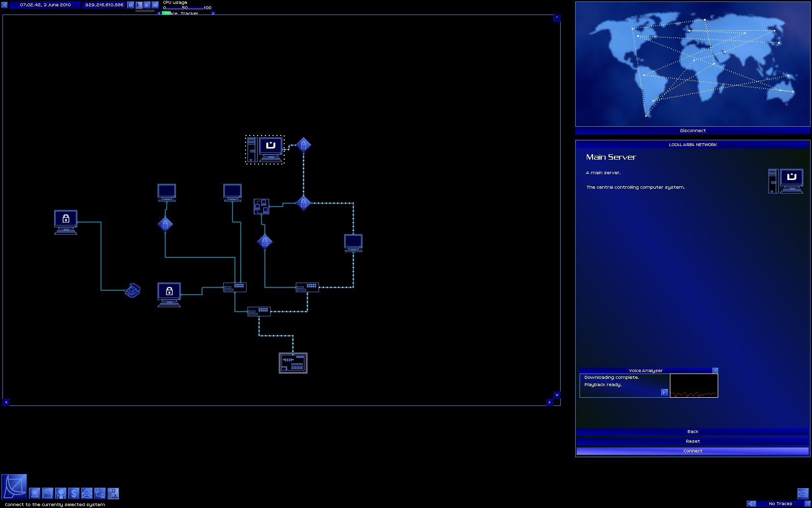Image resolution: width=812 pixels, height=508 pixels.
Task: Select the locked terminal wired to the telephone
Action: click(x=66, y=223)
